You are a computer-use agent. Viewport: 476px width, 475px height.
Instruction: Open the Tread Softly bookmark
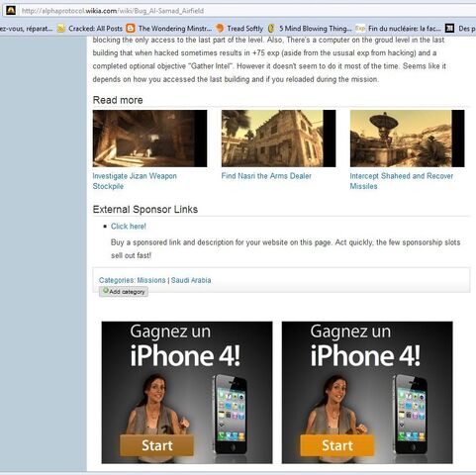click(x=245, y=29)
